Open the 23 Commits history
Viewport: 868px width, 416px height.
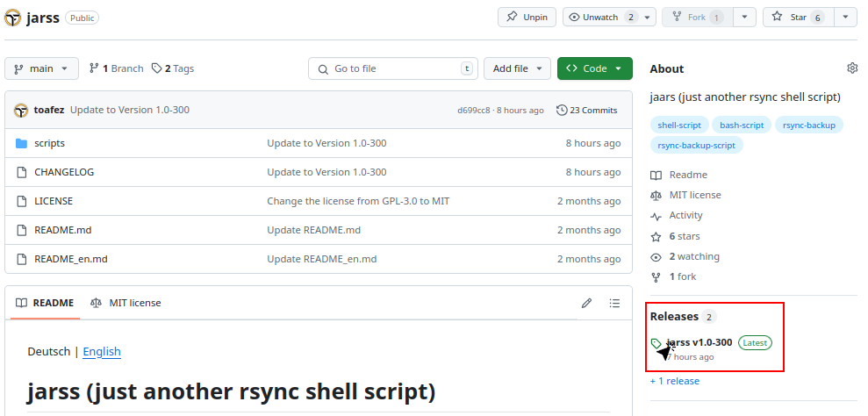click(587, 110)
